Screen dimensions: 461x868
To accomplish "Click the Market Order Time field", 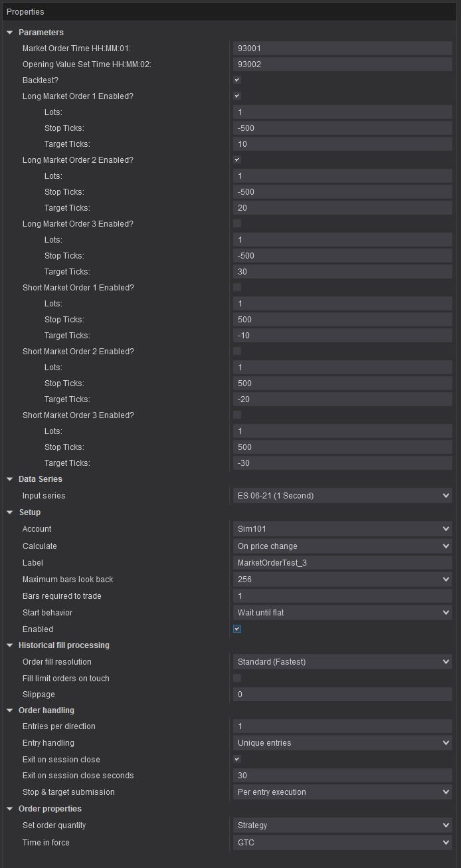I will 342,49.
